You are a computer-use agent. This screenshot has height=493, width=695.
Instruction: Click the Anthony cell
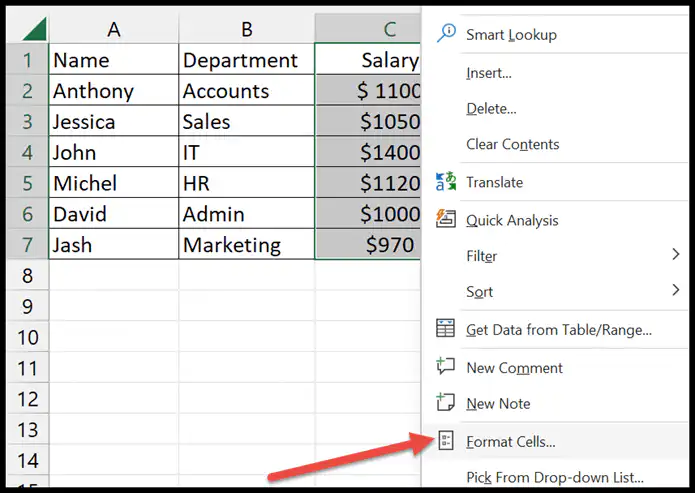click(113, 90)
